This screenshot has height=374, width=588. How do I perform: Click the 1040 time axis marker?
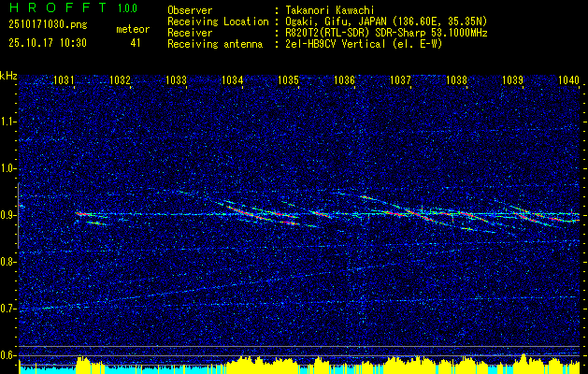click(569, 79)
